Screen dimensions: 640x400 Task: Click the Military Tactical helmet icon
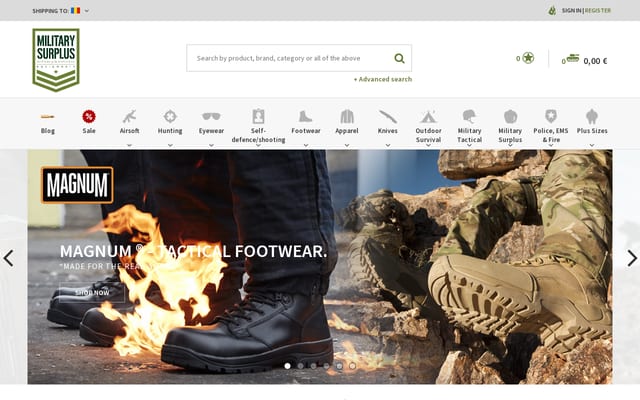[469, 117]
